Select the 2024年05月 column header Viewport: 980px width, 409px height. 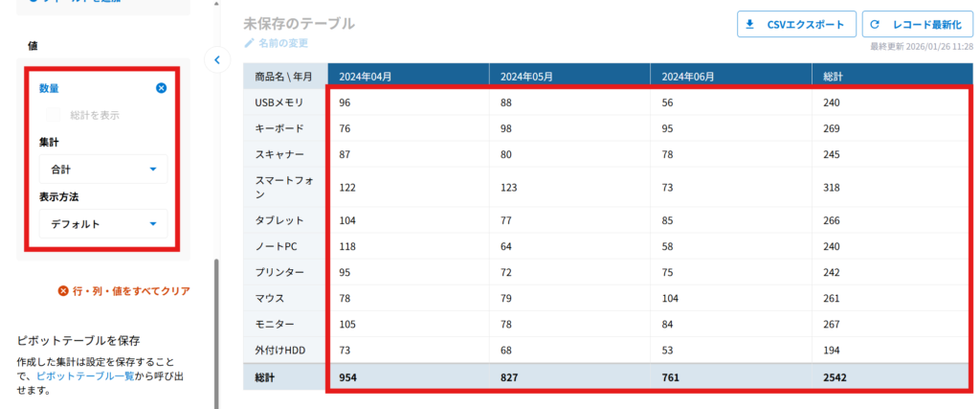(568, 76)
